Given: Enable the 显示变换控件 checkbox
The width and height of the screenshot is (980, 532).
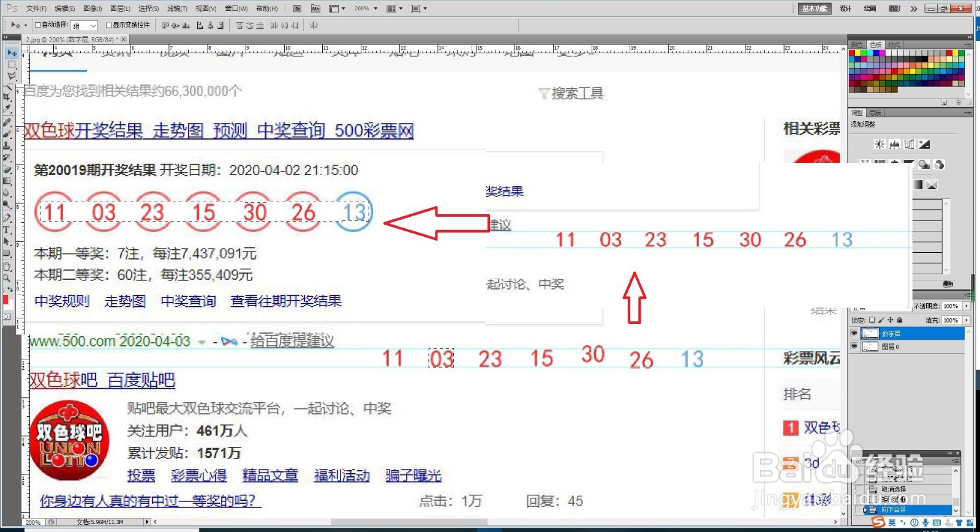Looking at the screenshot, I should tap(109, 25).
